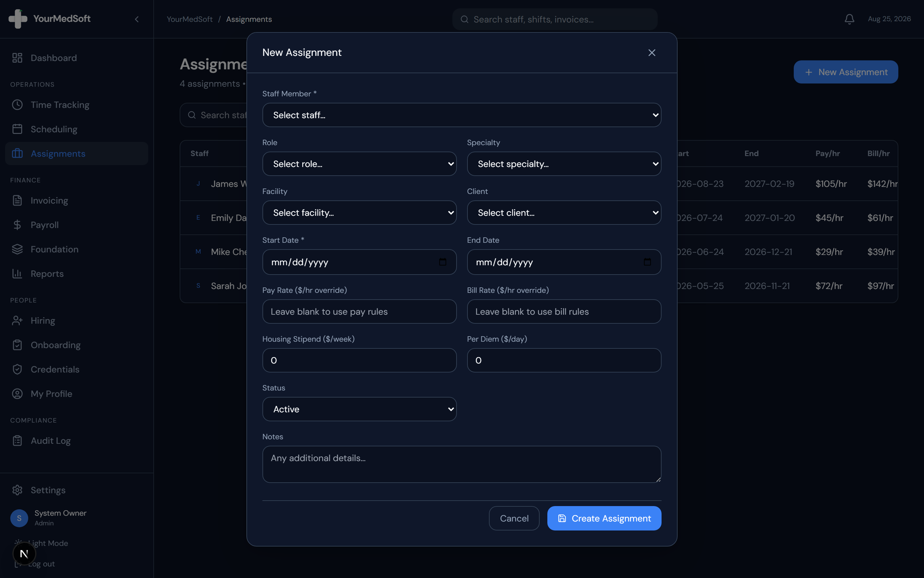
Task: Click the End Date input field
Action: (x=564, y=262)
